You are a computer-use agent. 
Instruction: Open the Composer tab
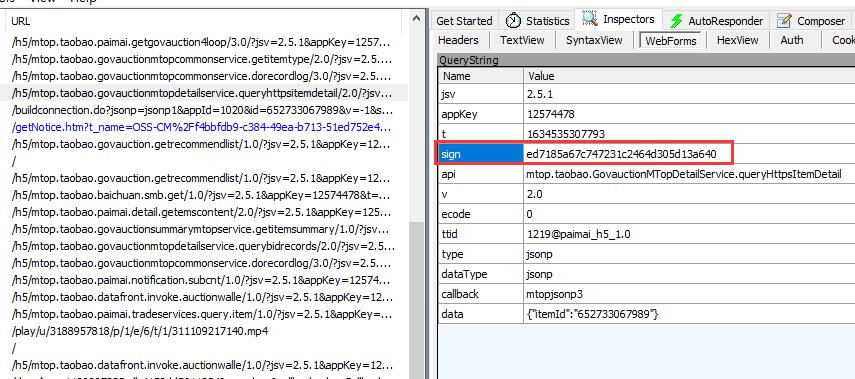(x=811, y=21)
